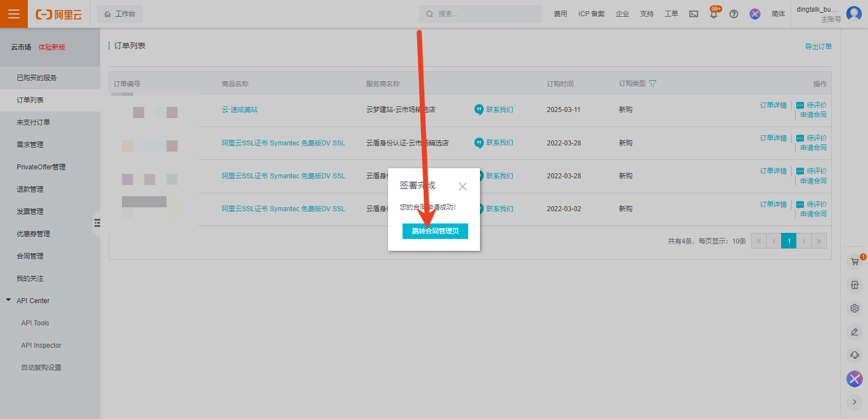Open the 工单 menu
Viewport: 868px width, 419px height.
[671, 14]
